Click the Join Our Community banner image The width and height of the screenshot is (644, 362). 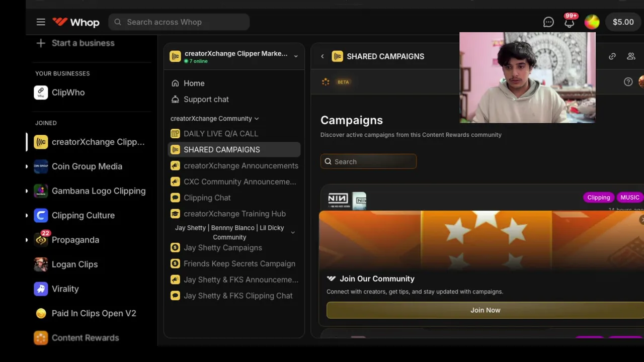pyautogui.click(x=481, y=240)
